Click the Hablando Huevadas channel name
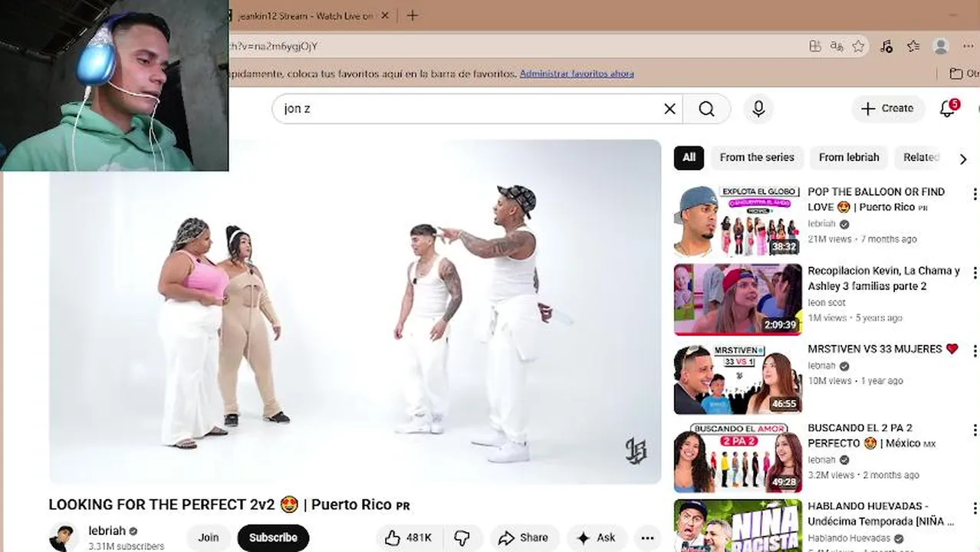The width and height of the screenshot is (980, 552). click(x=849, y=538)
